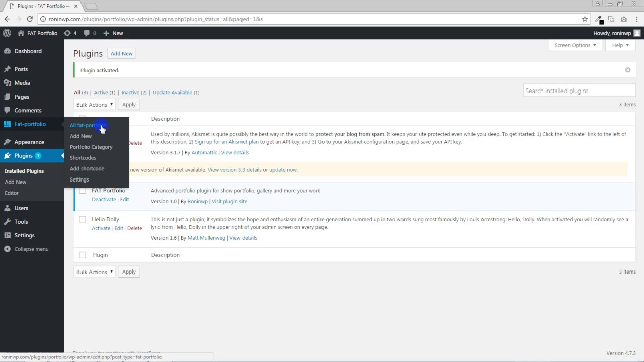The width and height of the screenshot is (644, 362).
Task: Open Settings in Fat-portfolio flyout
Action: [79, 180]
